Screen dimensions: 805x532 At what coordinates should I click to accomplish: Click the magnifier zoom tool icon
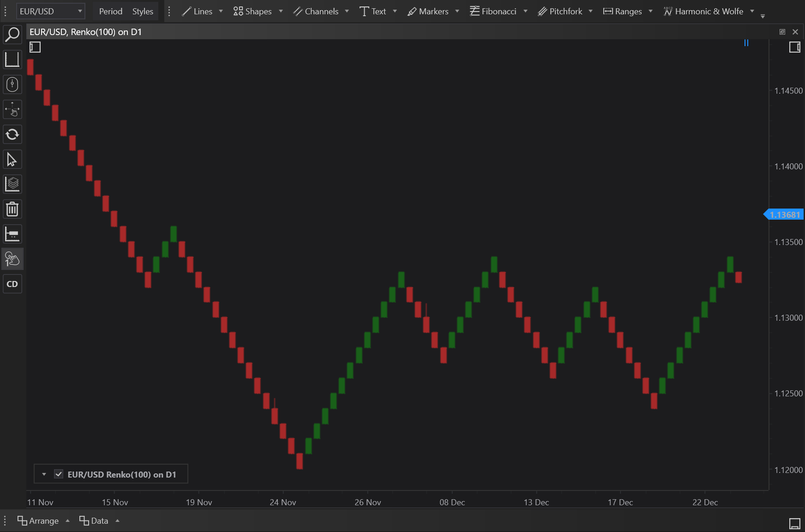coord(12,35)
